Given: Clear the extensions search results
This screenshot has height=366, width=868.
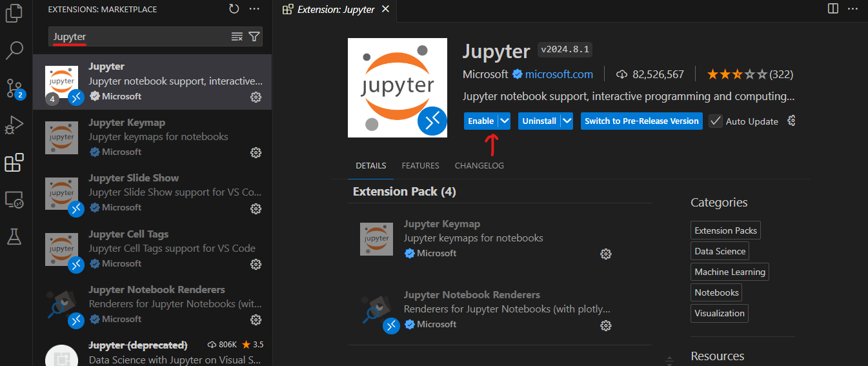Looking at the screenshot, I should click(237, 37).
